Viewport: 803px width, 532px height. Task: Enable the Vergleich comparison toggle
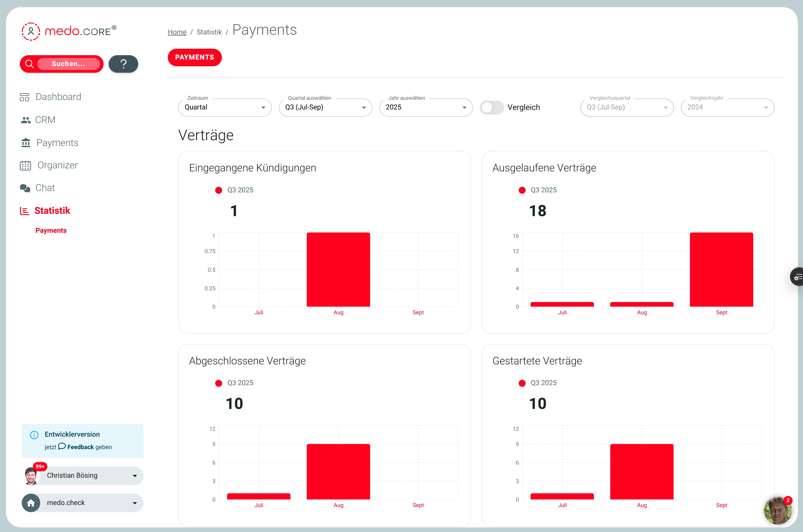pos(491,107)
